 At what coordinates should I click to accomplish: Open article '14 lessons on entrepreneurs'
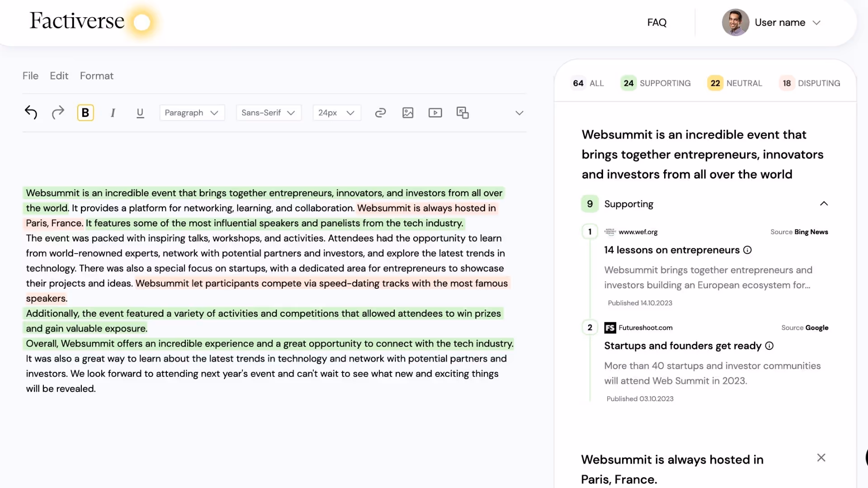(x=672, y=250)
